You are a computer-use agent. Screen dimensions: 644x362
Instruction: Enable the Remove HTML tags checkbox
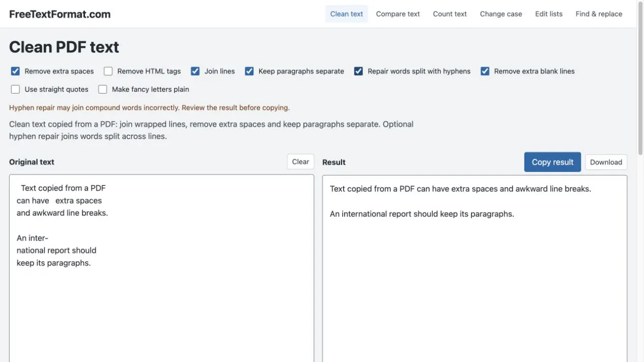pos(108,71)
